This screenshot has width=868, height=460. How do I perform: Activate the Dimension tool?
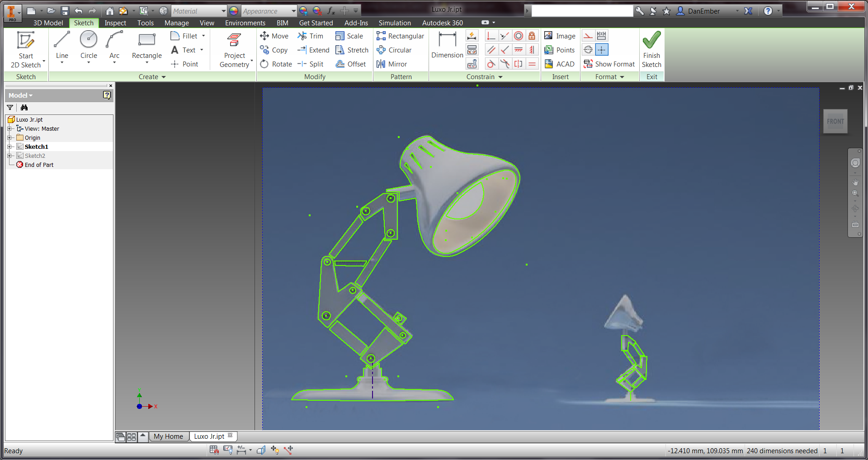click(447, 45)
